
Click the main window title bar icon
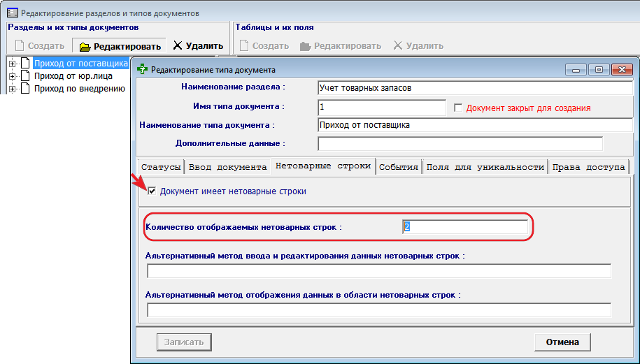12,13
